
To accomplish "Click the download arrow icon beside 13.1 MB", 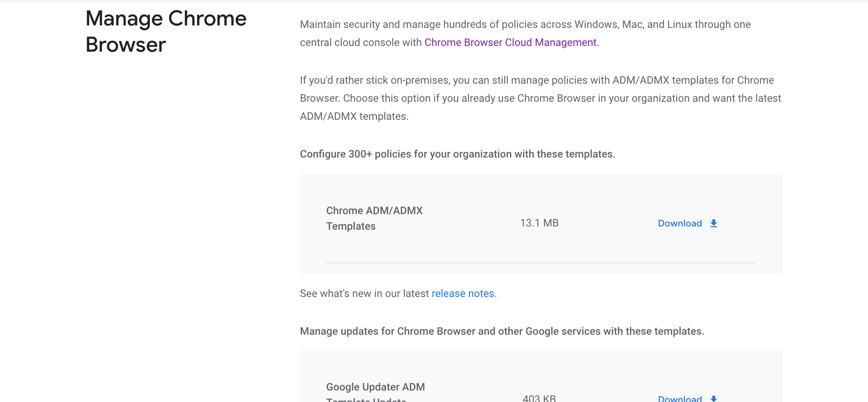I will 714,223.
